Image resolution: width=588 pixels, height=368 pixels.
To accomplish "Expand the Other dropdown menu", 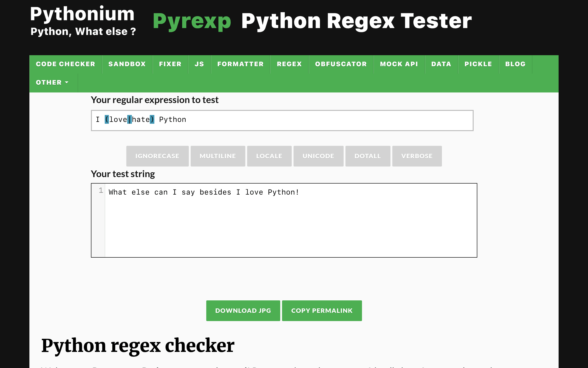I will (54, 83).
